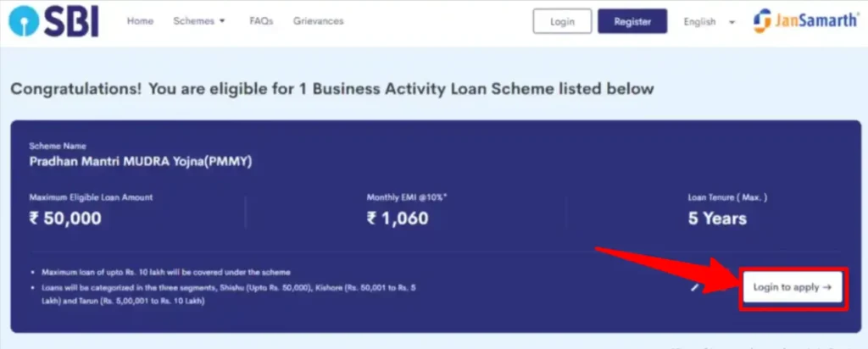Screen dimensions: 868x349
Task: Click the Shishu, Kishore, Tarun segments note
Action: (x=229, y=294)
